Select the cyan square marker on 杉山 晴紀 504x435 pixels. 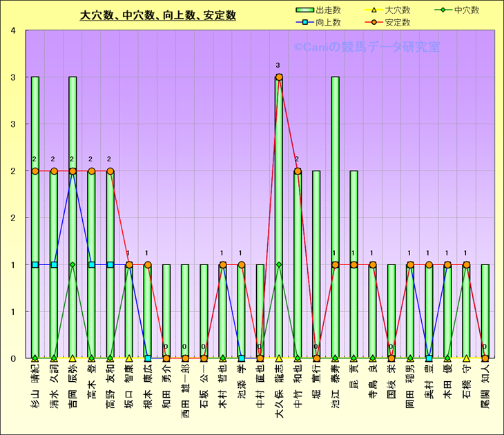(x=35, y=264)
